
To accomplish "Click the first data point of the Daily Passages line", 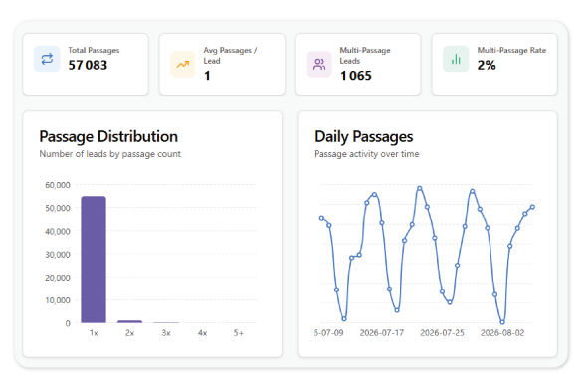I will (x=321, y=218).
